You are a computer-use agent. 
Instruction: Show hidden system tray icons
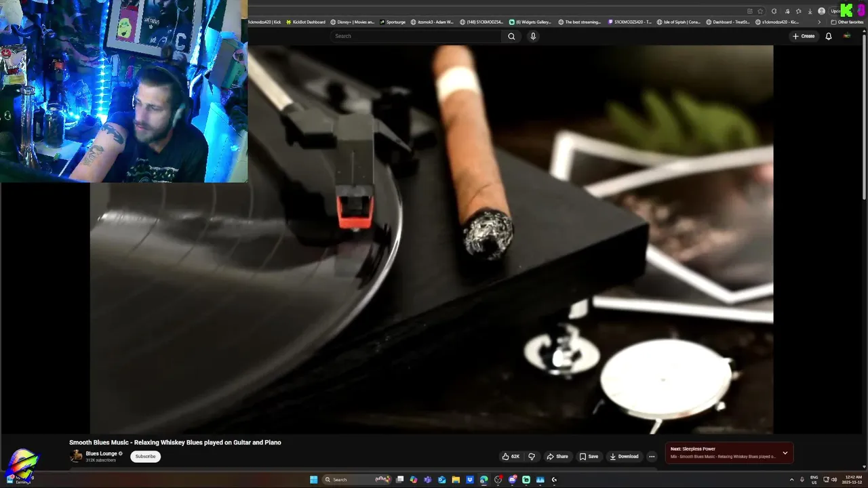click(791, 480)
